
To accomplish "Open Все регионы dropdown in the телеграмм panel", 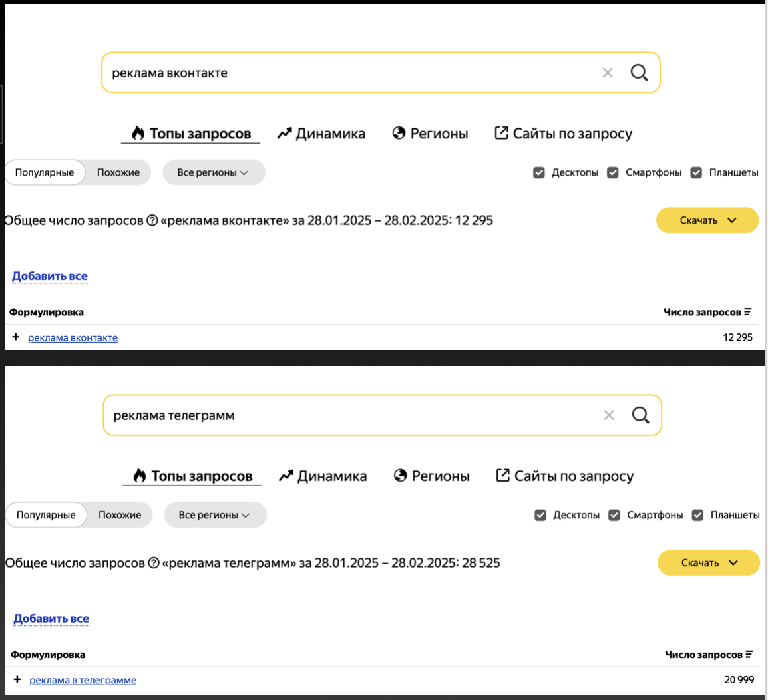I will (215, 515).
